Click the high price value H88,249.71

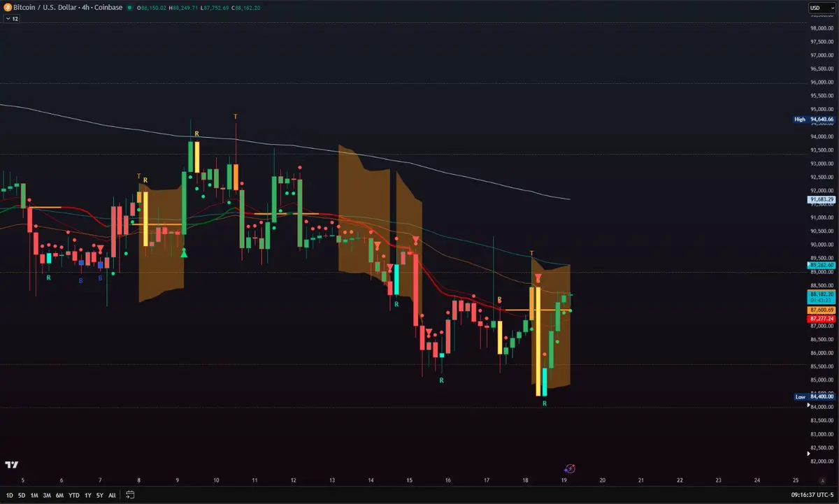(182, 8)
